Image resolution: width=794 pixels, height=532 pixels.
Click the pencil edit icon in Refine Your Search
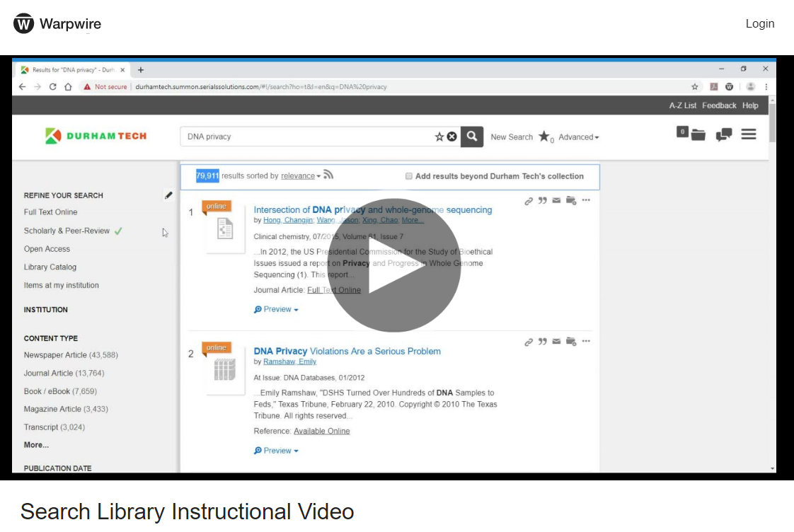coord(168,195)
